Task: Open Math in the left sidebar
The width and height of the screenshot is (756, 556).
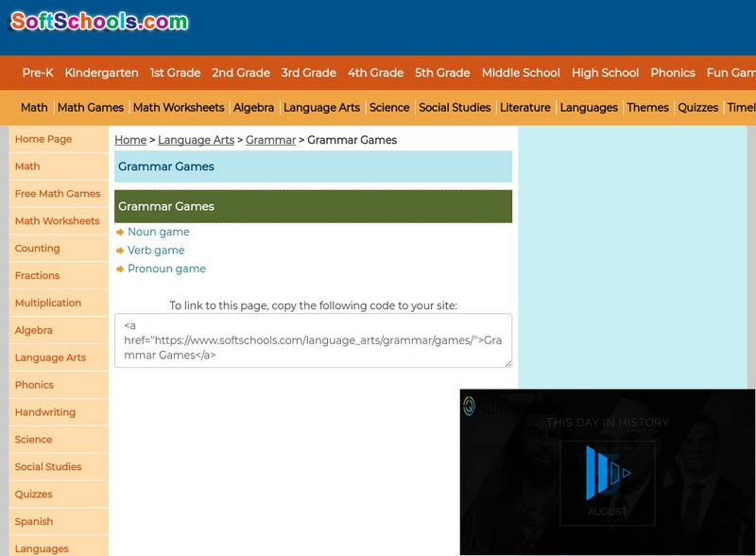Action: (x=59, y=166)
